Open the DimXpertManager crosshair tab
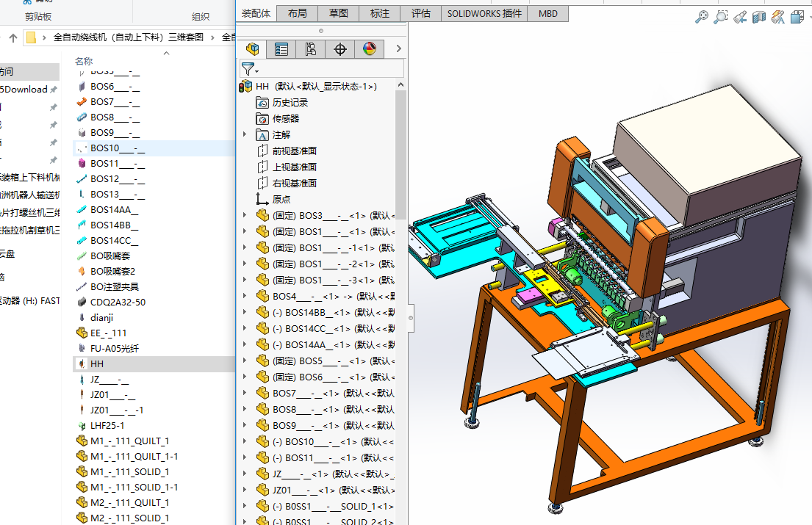The height and width of the screenshot is (525, 812). [x=339, y=49]
